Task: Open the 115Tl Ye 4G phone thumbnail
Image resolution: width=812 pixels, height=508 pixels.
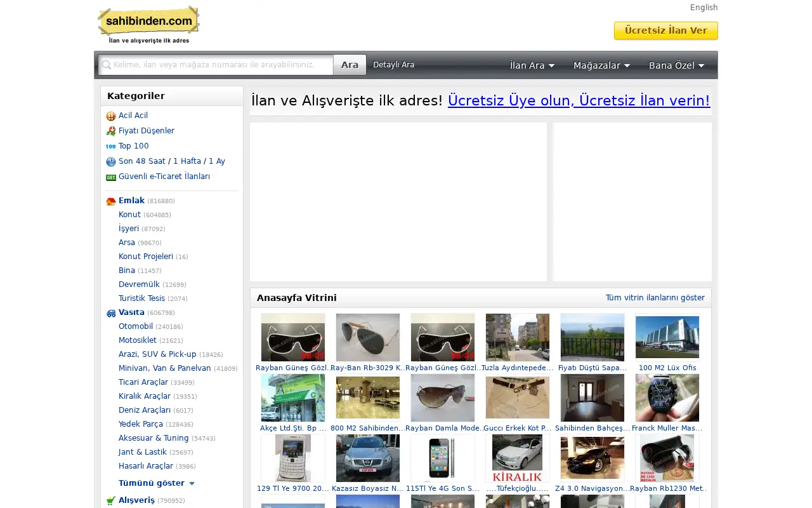Action: [x=443, y=458]
